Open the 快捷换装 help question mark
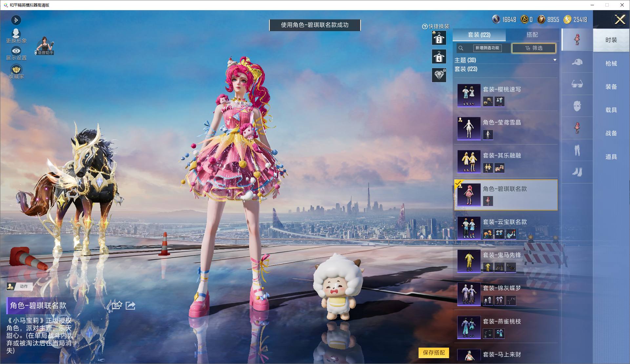 pos(425,27)
